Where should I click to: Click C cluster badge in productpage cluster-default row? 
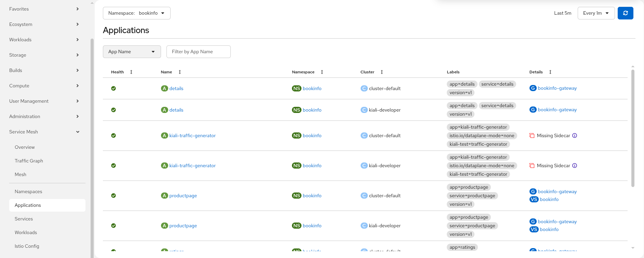364,196
